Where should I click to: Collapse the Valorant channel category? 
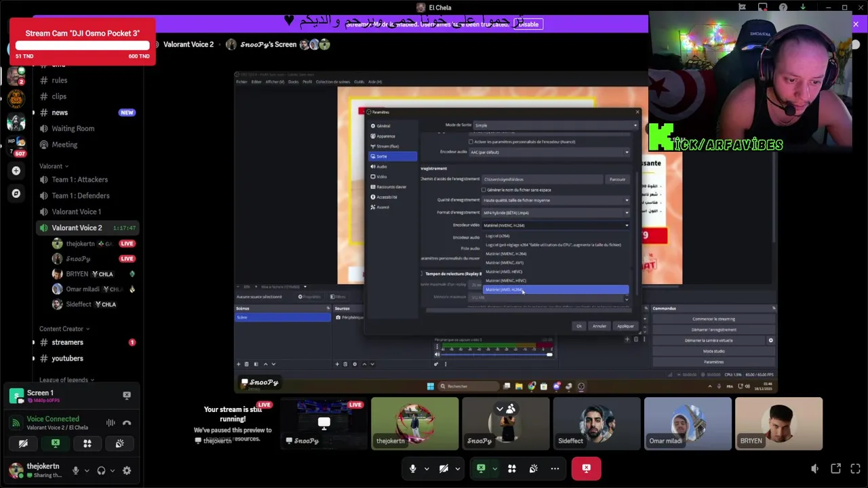point(54,166)
